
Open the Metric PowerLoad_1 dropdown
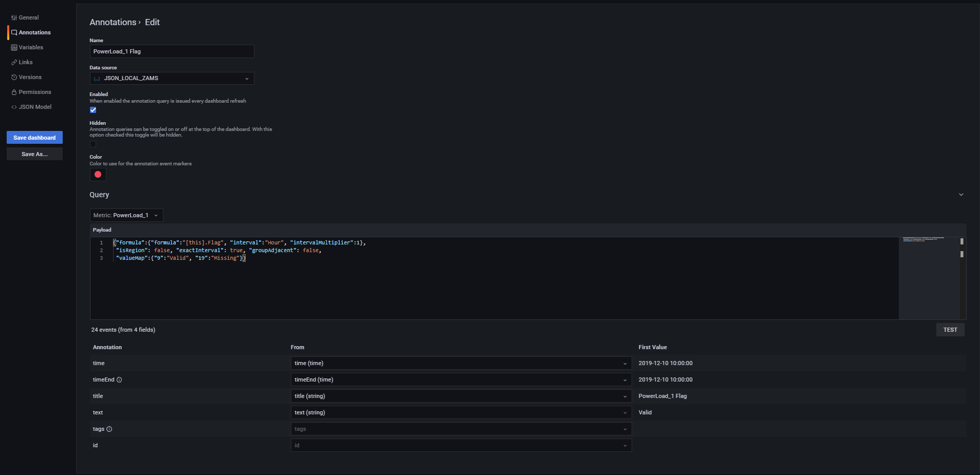pyautogui.click(x=126, y=216)
